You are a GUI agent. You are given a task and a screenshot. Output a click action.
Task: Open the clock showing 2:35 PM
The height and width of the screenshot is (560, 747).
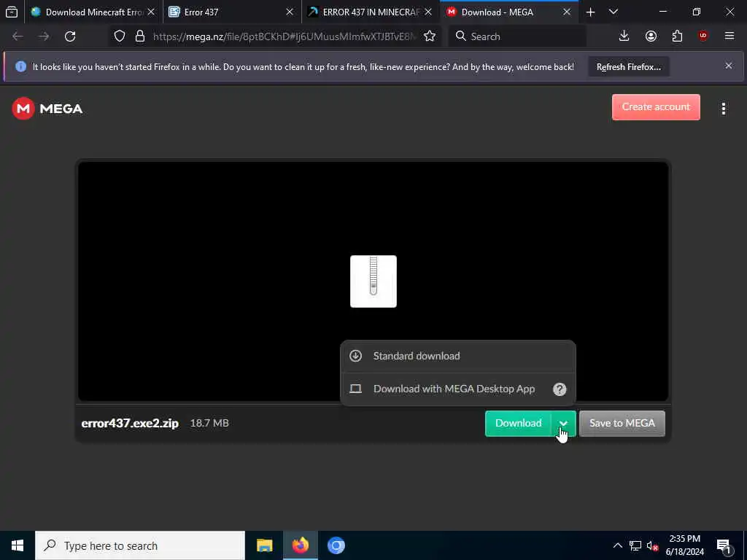pyautogui.click(x=684, y=545)
